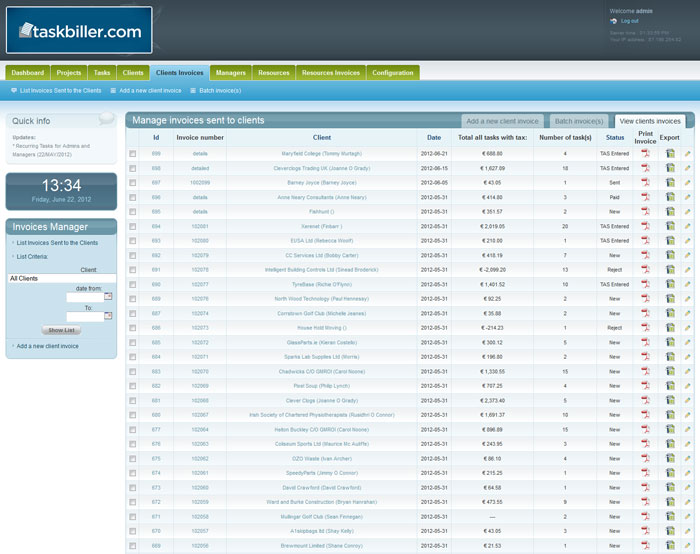
Task: Click sidebar Add a new client invoice link
Action: 47,346
